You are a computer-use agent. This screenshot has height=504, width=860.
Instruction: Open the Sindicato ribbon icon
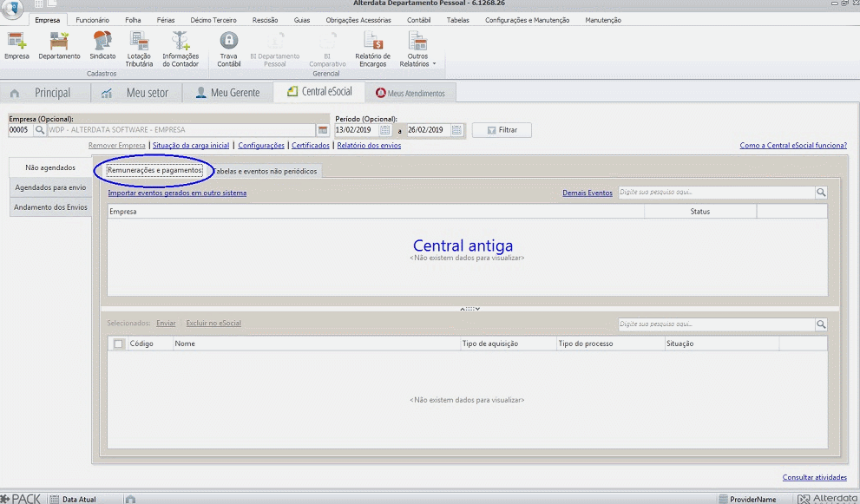point(102,45)
